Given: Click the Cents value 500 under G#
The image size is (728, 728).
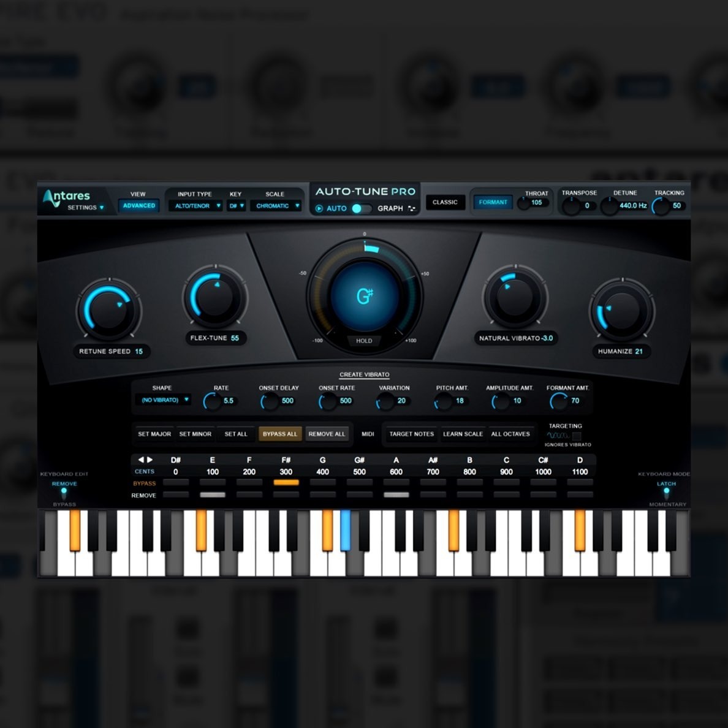Looking at the screenshot, I should 359,472.
